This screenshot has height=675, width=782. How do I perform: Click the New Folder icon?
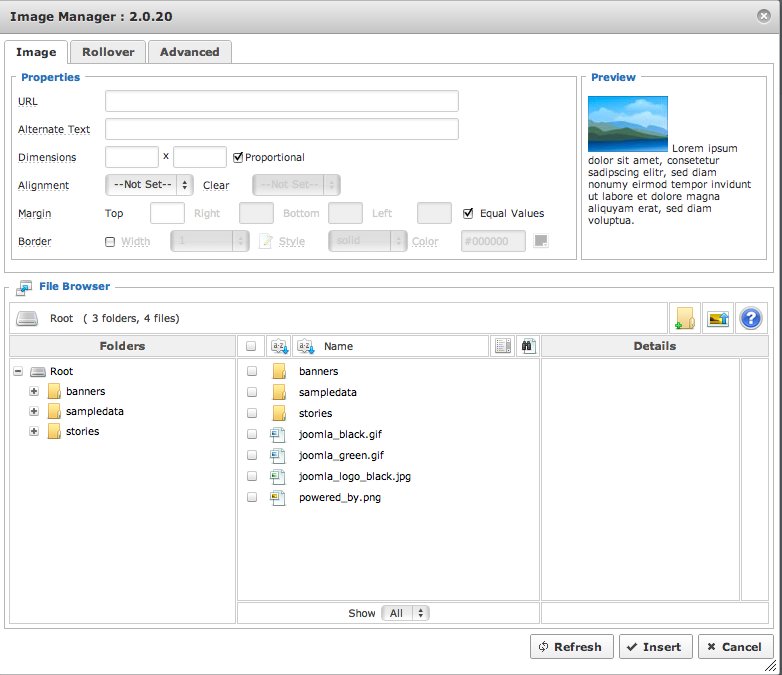tap(684, 318)
